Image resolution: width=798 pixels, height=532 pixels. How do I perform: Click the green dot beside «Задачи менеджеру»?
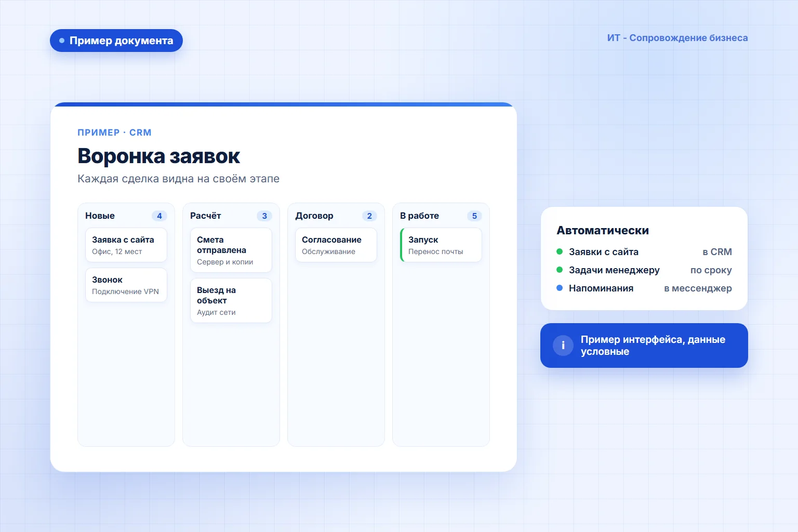560,270
